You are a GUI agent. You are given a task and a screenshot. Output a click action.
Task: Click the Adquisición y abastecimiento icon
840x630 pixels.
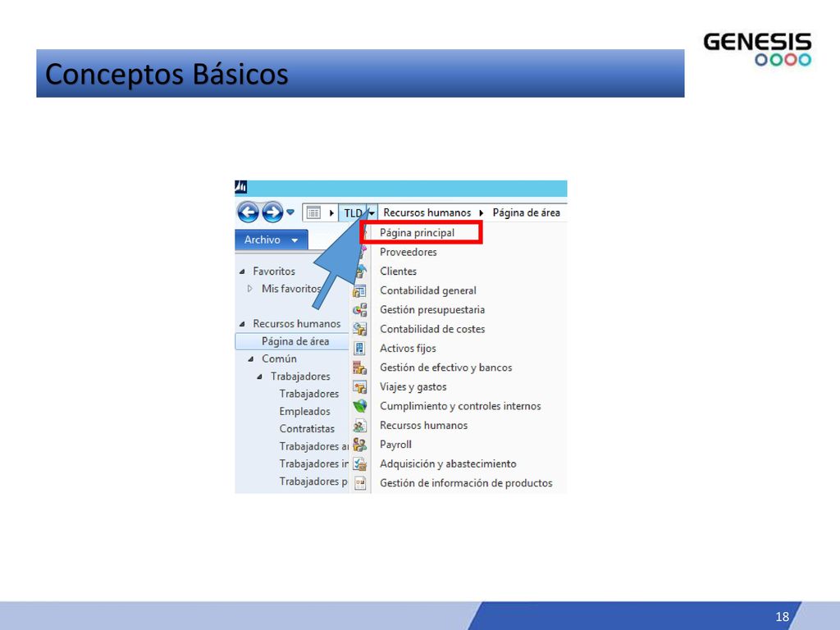tap(359, 464)
